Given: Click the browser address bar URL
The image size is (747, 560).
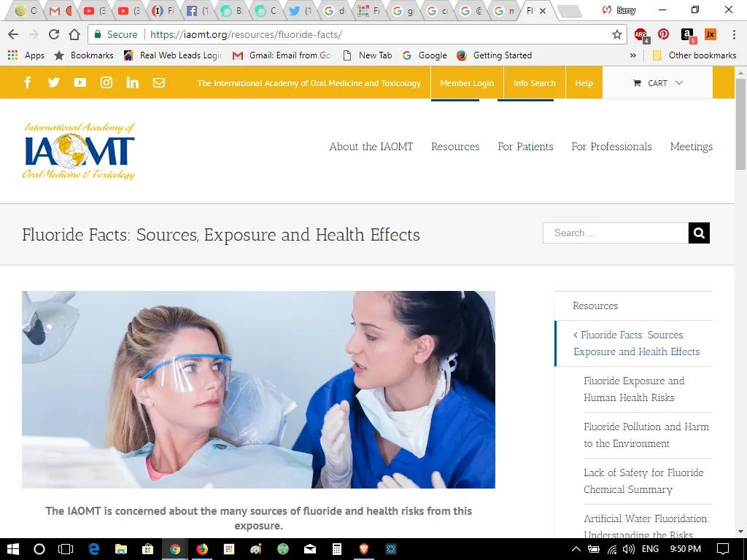Looking at the screenshot, I should [x=246, y=34].
